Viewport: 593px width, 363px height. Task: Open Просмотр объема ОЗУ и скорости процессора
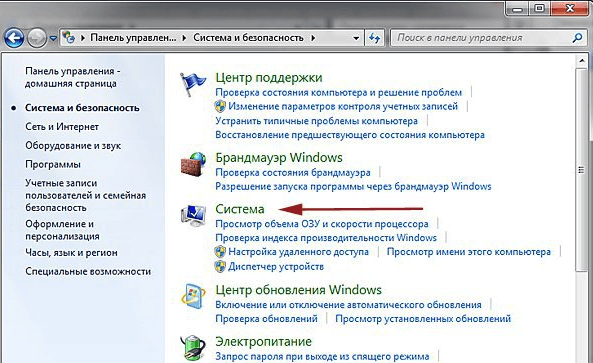click(322, 224)
